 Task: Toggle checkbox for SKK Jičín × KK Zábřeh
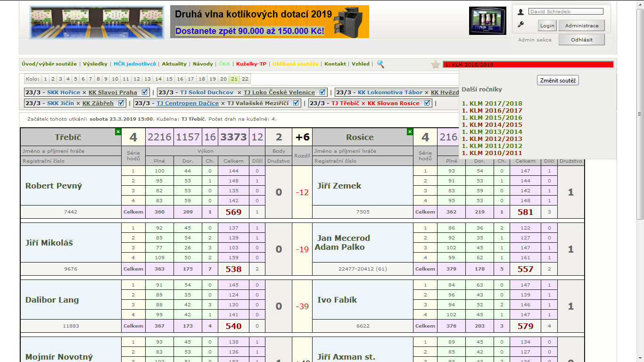pos(121,103)
